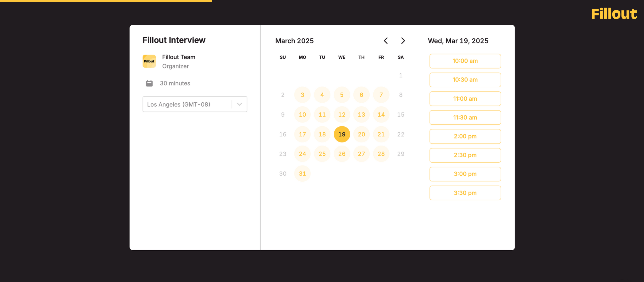Choose March 20 on the calendar
This screenshot has width=644, height=282.
click(x=361, y=134)
